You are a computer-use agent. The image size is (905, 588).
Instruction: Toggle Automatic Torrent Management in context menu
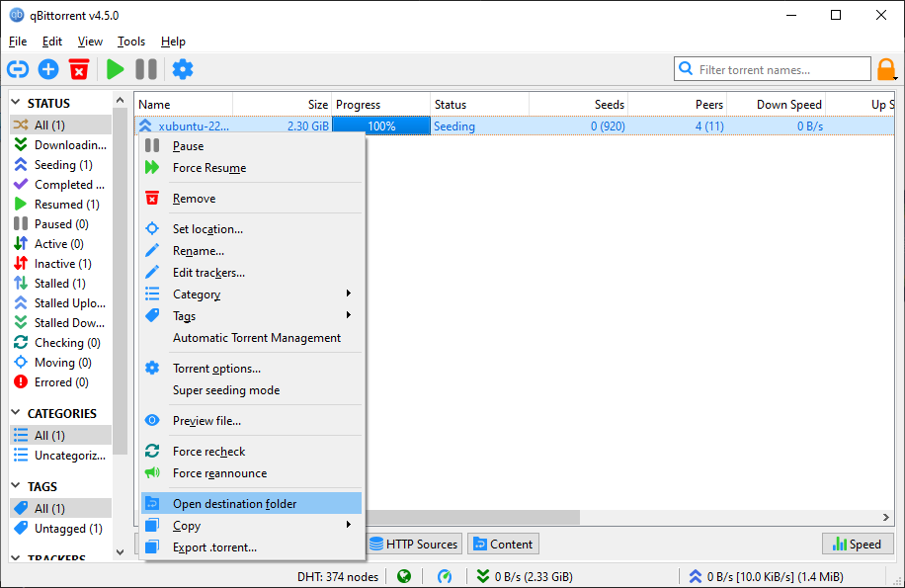tap(252, 338)
